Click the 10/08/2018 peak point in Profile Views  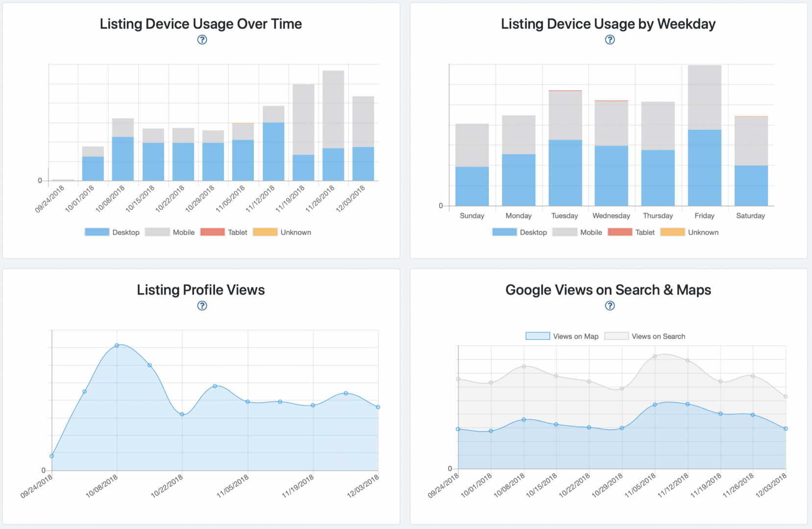coord(117,345)
